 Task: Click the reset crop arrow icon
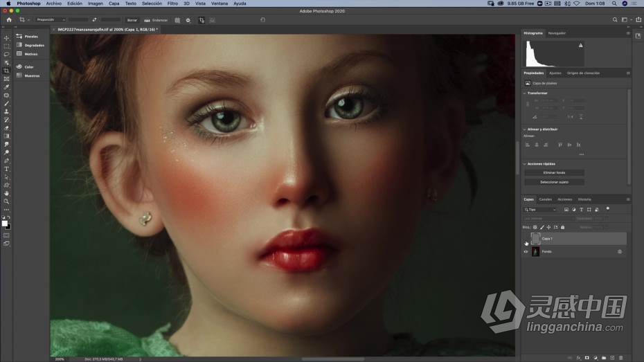click(x=263, y=19)
